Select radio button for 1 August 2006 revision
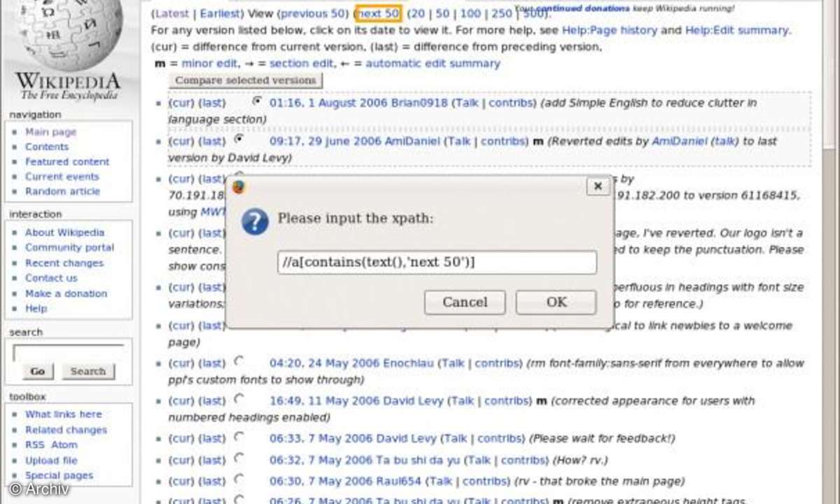840x504 pixels. [257, 101]
